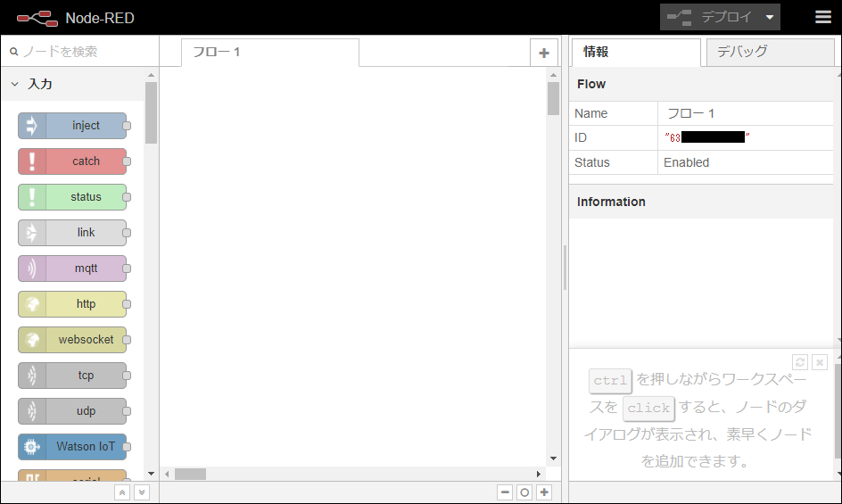
Task: Click the workspace vertical scrollbar thumb
Action: click(x=553, y=98)
